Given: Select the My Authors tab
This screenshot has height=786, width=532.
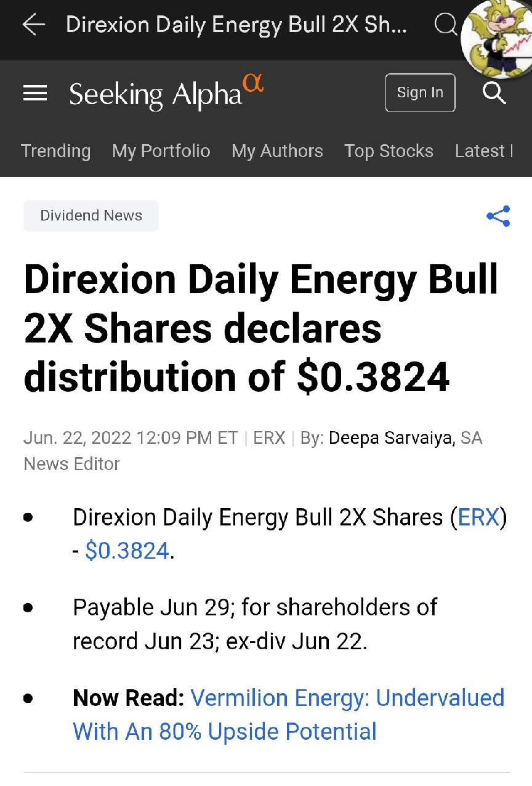Looking at the screenshot, I should [x=277, y=151].
